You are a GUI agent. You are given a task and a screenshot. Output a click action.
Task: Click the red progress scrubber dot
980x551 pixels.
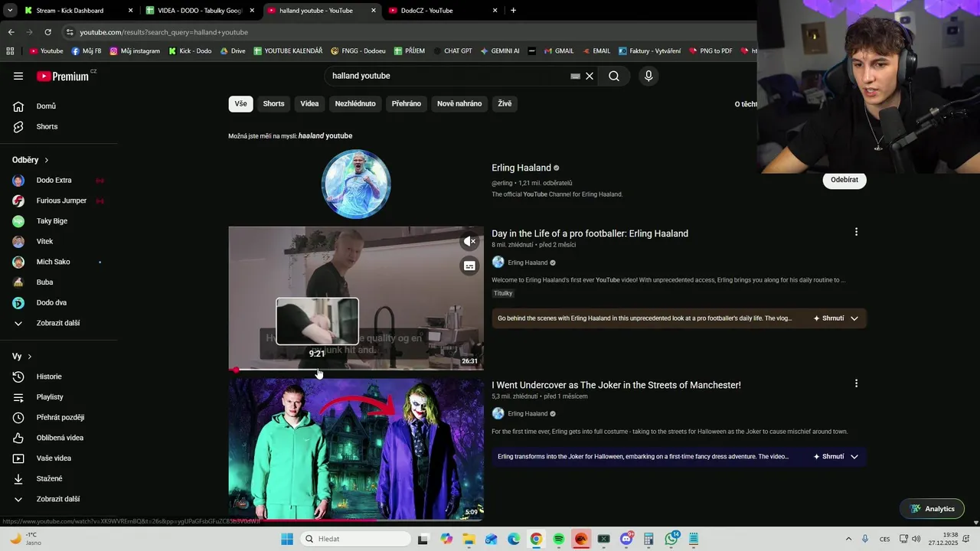pyautogui.click(x=236, y=370)
